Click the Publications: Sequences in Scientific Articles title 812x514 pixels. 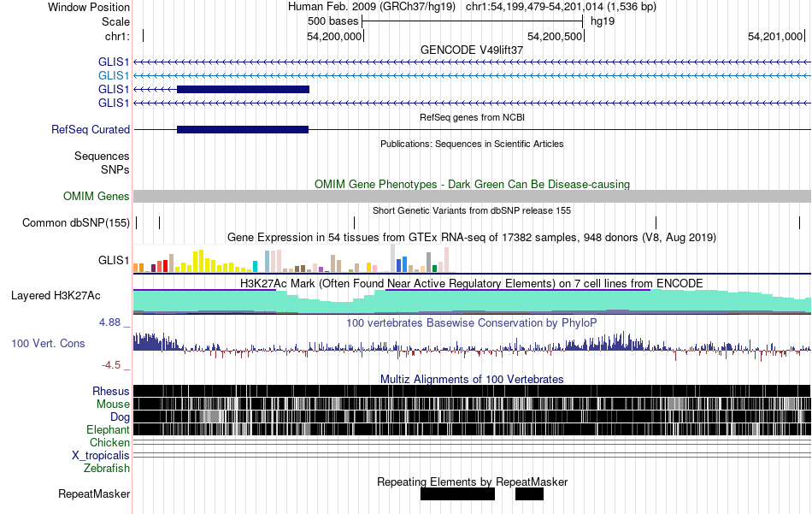[472, 144]
